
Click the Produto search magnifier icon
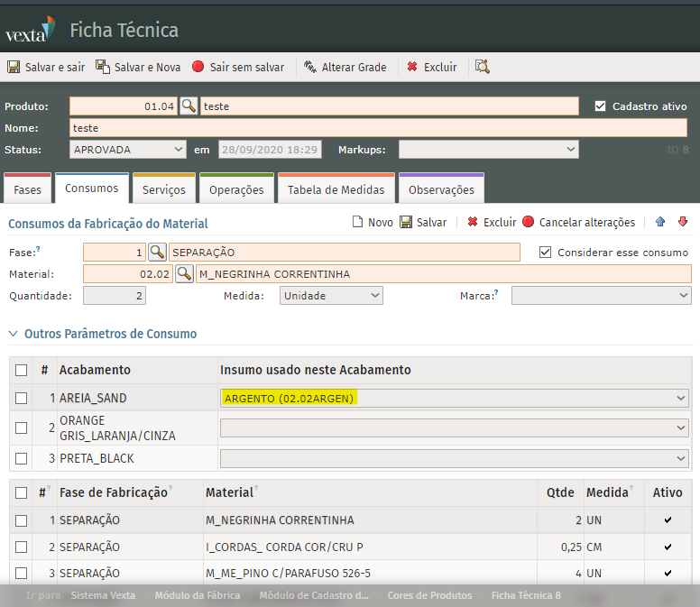[x=189, y=106]
